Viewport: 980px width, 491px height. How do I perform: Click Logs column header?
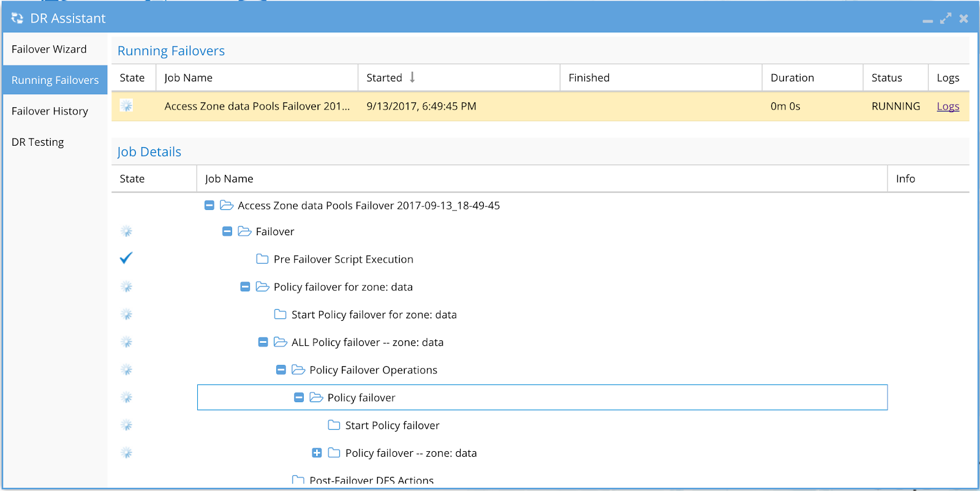pos(949,78)
